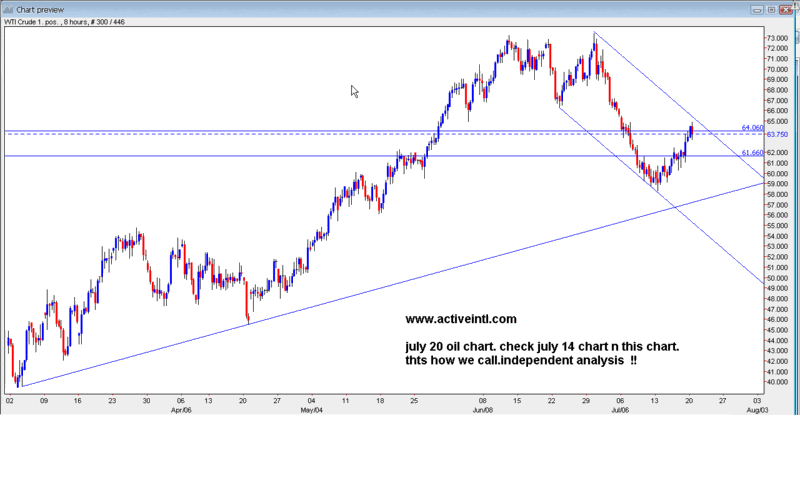
Task: Click the May/04 date on time axis
Action: point(311,410)
